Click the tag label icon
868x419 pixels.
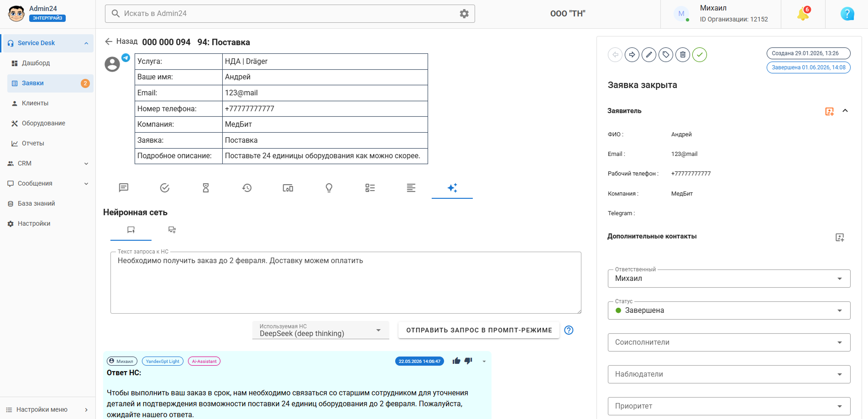tap(666, 55)
